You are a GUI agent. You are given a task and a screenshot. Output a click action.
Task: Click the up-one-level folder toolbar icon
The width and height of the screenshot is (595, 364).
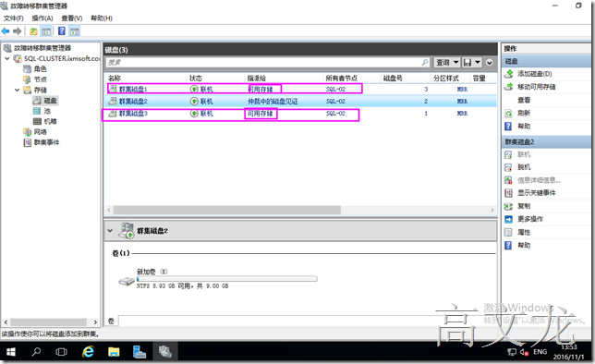pyautogui.click(x=34, y=31)
